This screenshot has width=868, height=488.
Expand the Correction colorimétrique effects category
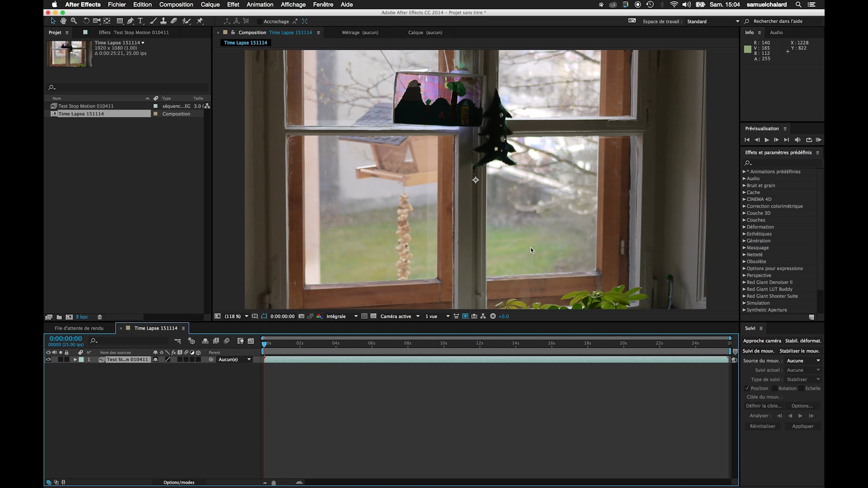tap(744, 206)
